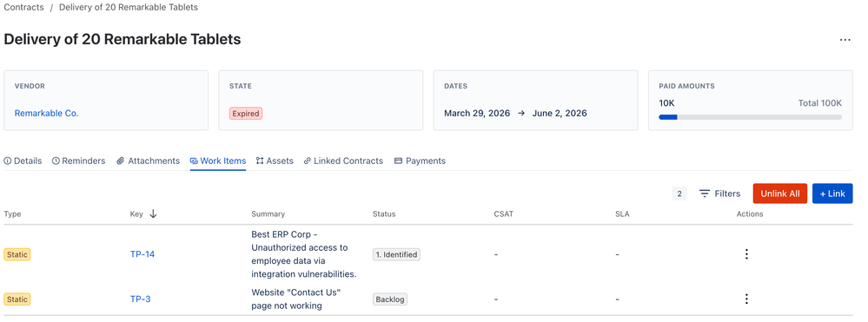The image size is (868, 322).
Task: Click the Static type badge for TP-14
Action: (x=17, y=254)
